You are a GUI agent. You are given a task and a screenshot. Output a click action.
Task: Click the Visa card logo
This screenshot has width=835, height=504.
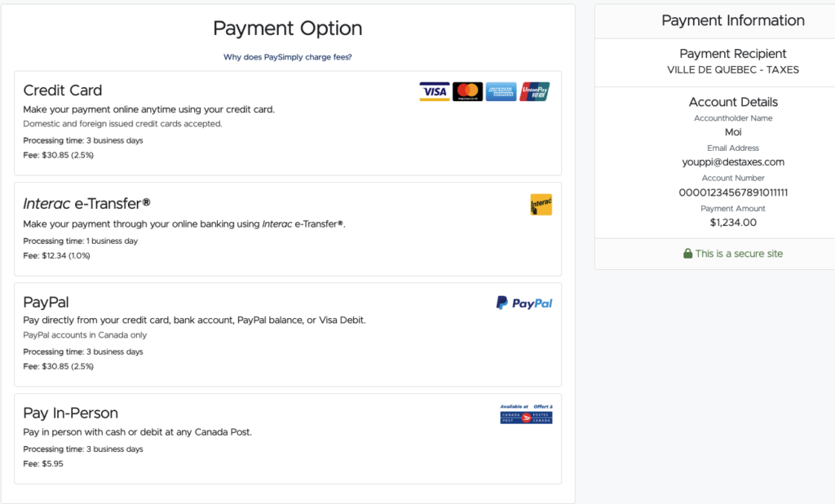click(x=435, y=91)
